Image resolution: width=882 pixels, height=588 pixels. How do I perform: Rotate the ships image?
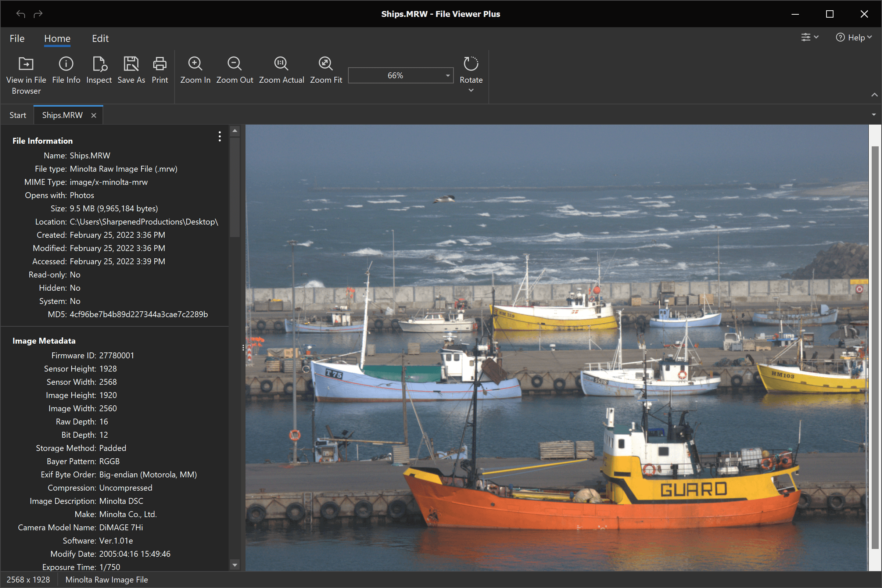pyautogui.click(x=471, y=71)
